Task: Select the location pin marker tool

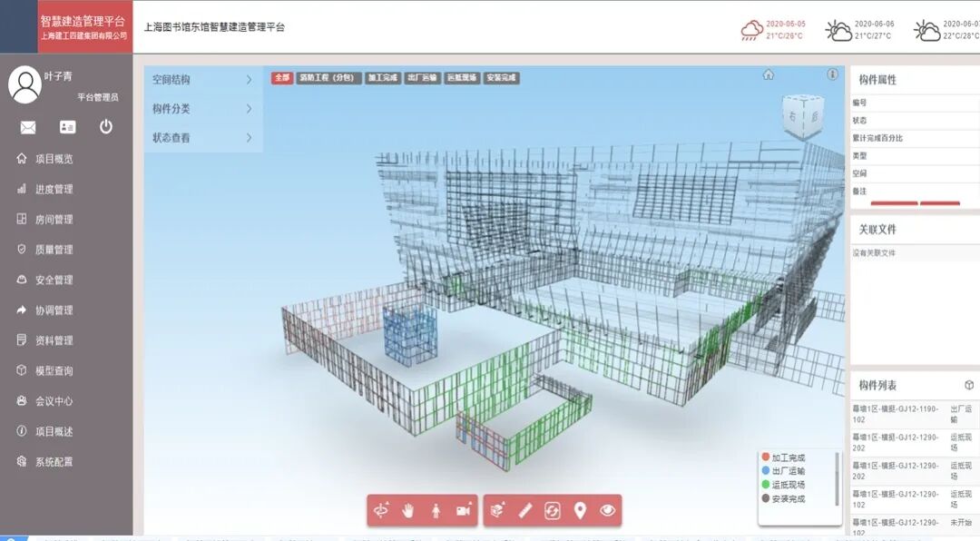Action: coord(580,511)
